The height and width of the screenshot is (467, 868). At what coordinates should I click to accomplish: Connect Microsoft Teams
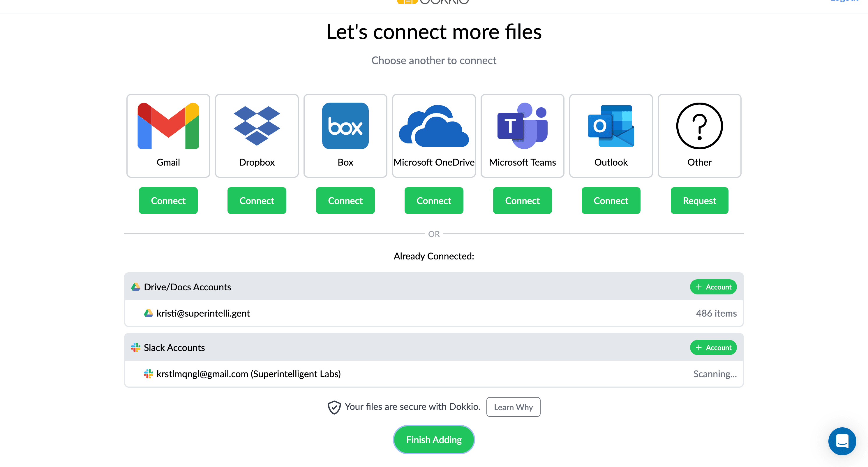pos(522,201)
